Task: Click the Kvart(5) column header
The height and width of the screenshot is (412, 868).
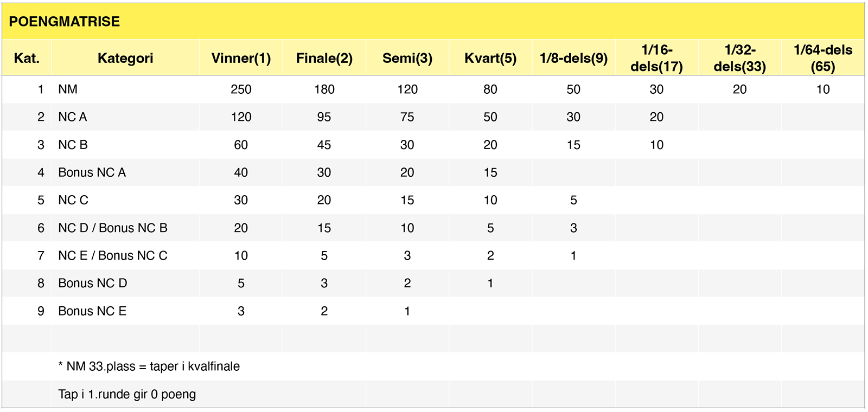Action: pyautogui.click(x=490, y=57)
